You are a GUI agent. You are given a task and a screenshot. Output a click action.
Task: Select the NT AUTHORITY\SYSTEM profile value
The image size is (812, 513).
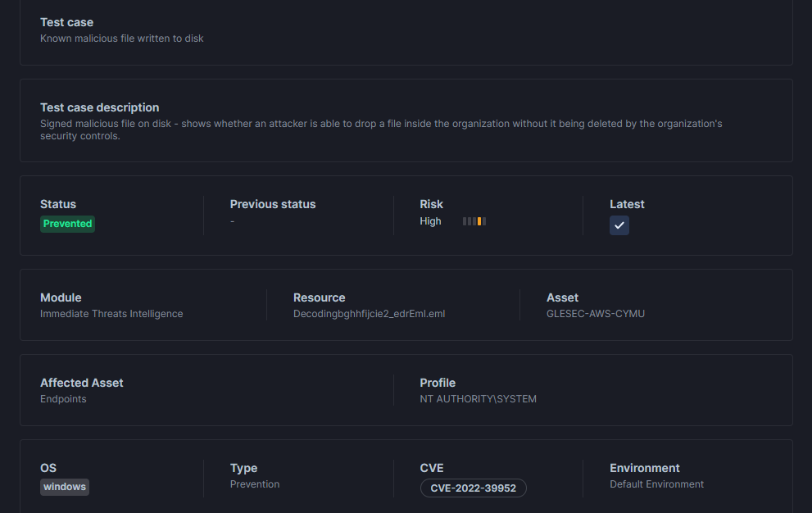[x=478, y=399]
